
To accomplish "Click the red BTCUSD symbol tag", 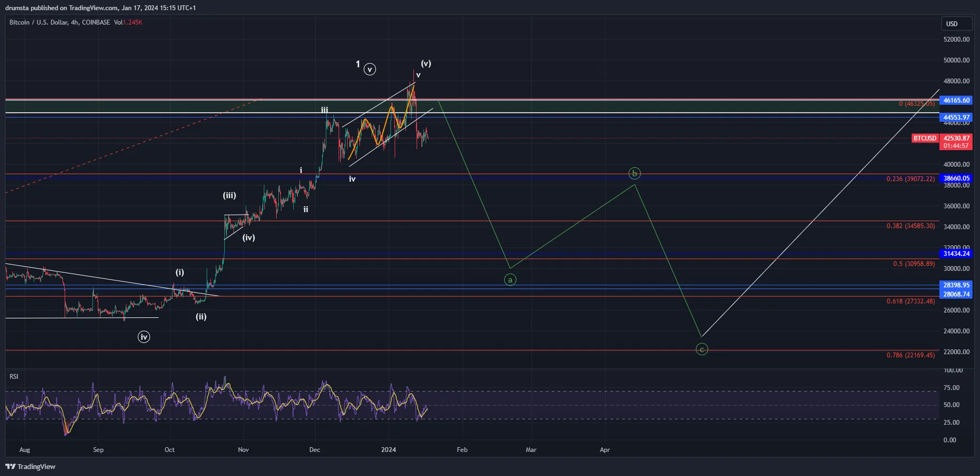I will pyautogui.click(x=924, y=138).
